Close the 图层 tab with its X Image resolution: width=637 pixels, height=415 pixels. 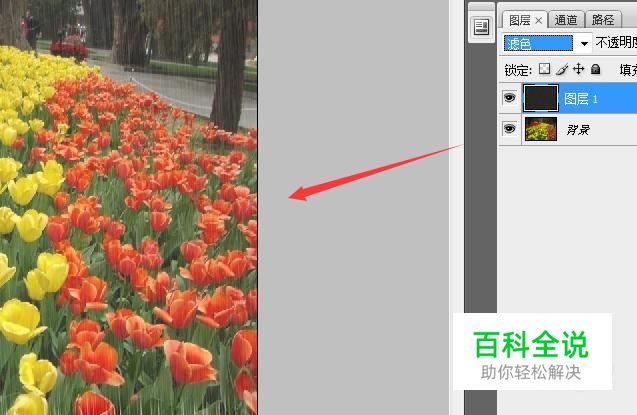point(539,20)
